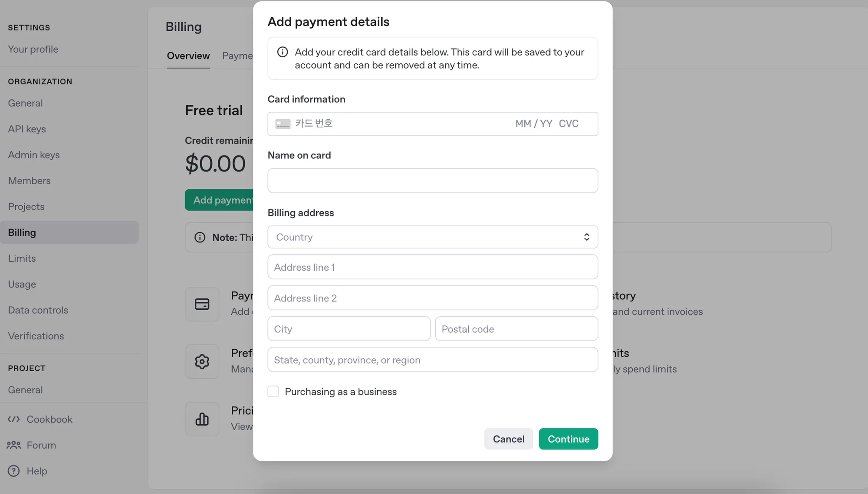Image resolution: width=868 pixels, height=494 pixels.
Task: Click the Postal code field
Action: click(516, 329)
